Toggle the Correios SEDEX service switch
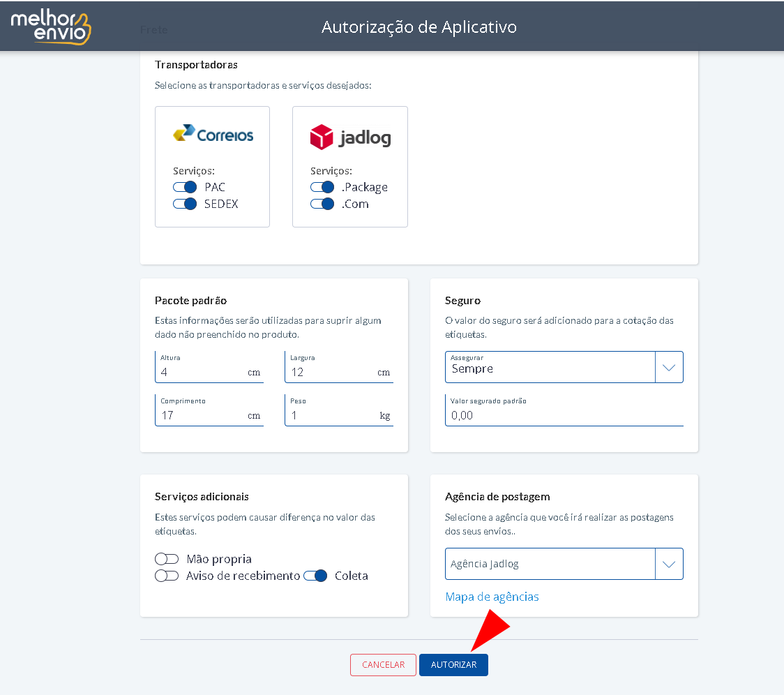The image size is (784, 695). tap(185, 204)
